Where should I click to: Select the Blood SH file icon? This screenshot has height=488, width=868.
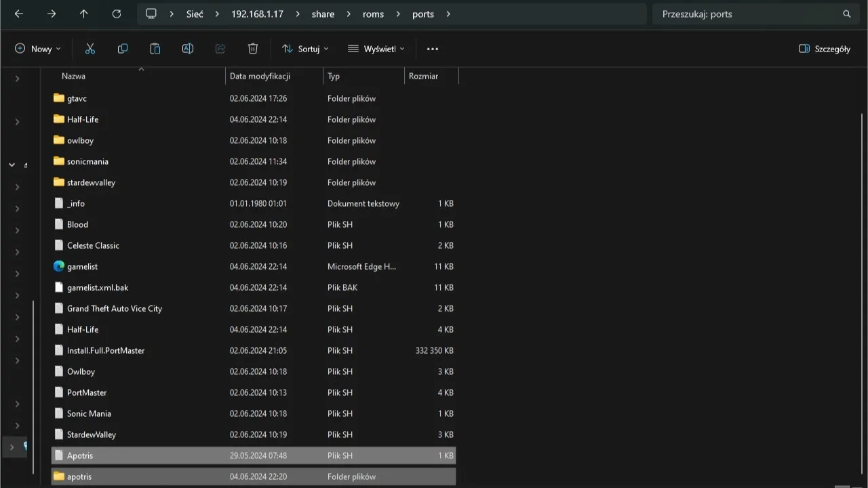point(59,224)
